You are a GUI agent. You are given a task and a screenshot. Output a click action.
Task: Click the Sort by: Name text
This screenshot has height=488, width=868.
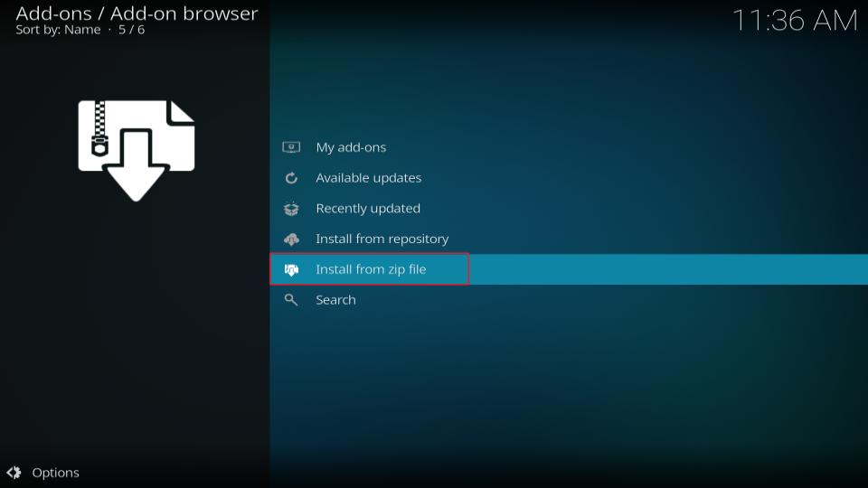(58, 30)
